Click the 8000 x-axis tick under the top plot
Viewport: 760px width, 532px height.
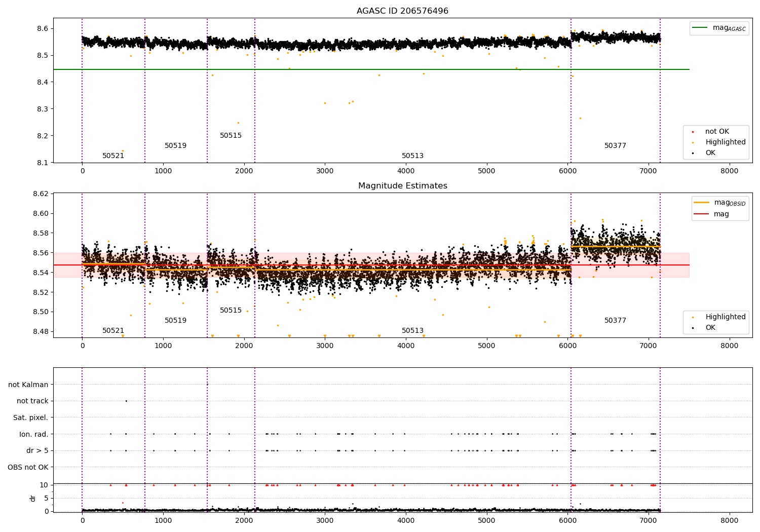pyautogui.click(x=730, y=172)
